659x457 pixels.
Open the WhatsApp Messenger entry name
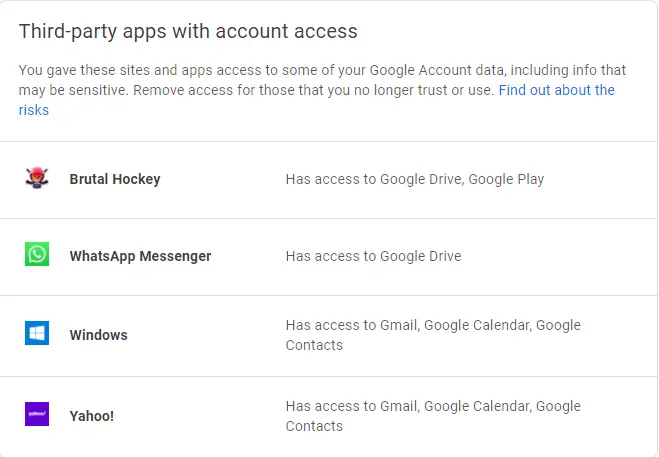tap(140, 256)
